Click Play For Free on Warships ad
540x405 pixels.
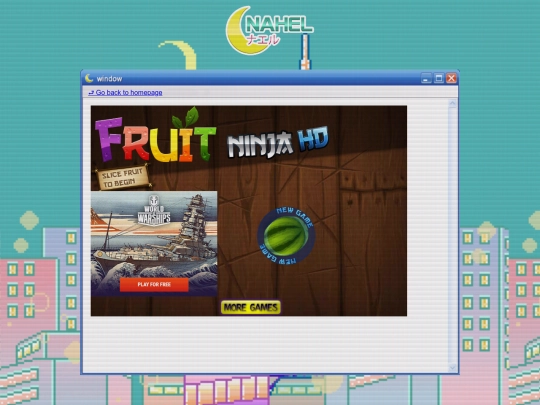(154, 284)
